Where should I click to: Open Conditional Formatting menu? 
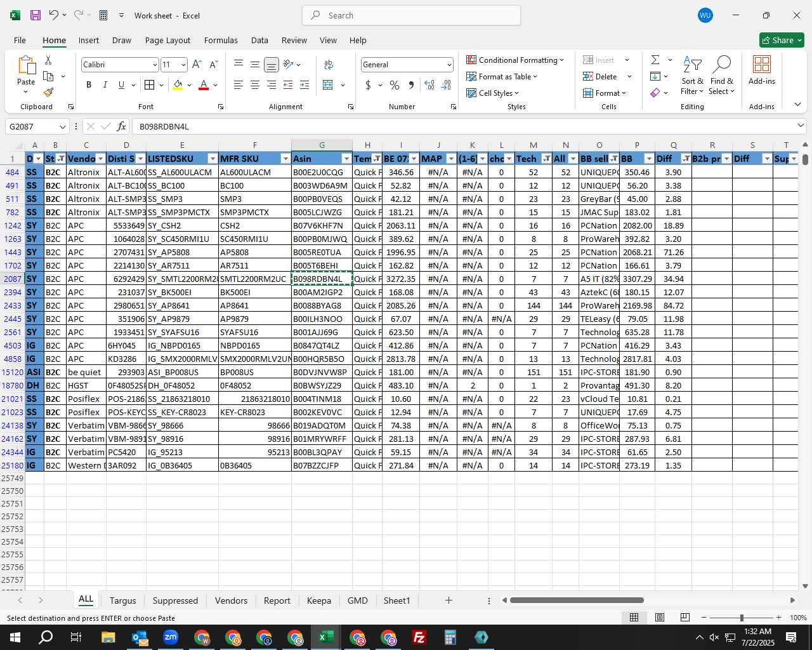(515, 60)
